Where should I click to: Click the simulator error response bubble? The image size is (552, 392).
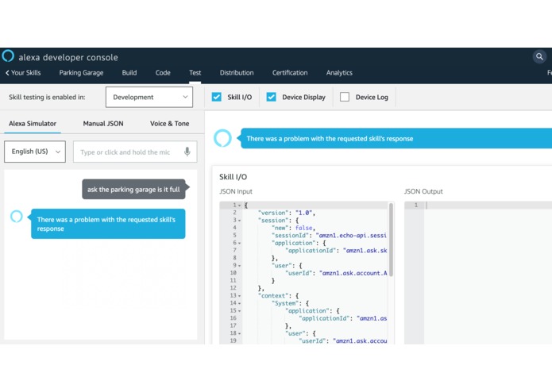pos(108,224)
